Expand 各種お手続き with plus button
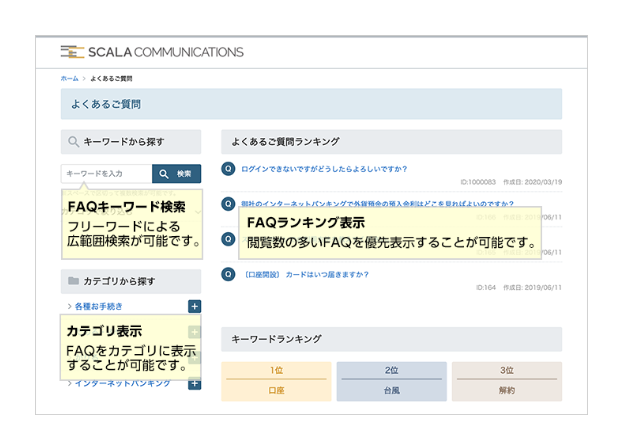Image resolution: width=627 pixels, height=448 pixels. pyautogui.click(x=194, y=307)
